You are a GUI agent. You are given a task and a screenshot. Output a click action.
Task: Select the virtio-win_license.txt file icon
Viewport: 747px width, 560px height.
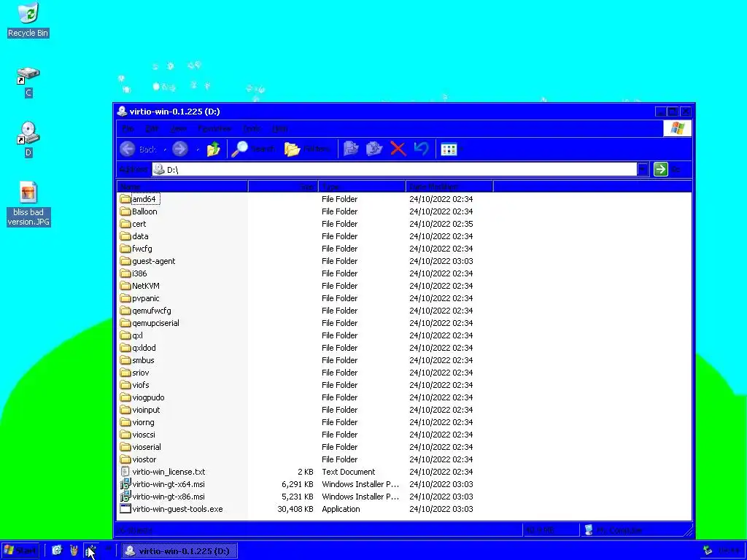pyautogui.click(x=125, y=472)
